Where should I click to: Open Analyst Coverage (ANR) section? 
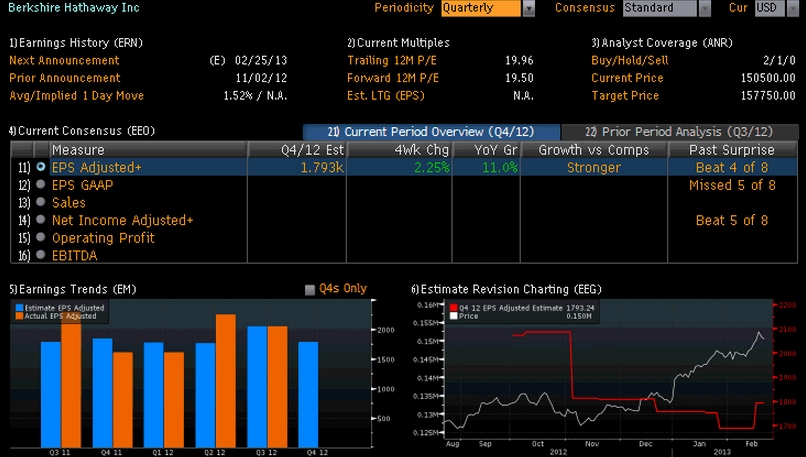662,43
